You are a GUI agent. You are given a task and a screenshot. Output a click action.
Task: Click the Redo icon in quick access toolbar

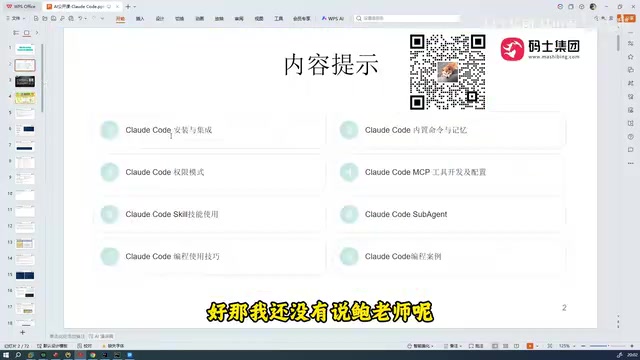94,18
